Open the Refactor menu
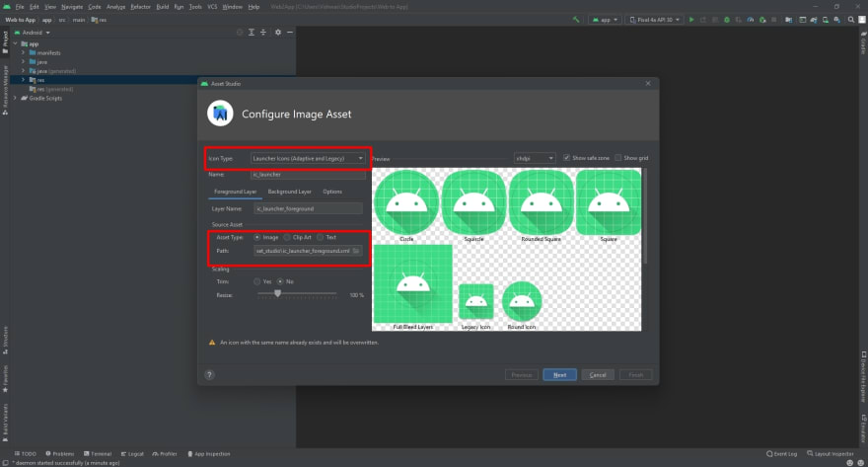 click(140, 7)
